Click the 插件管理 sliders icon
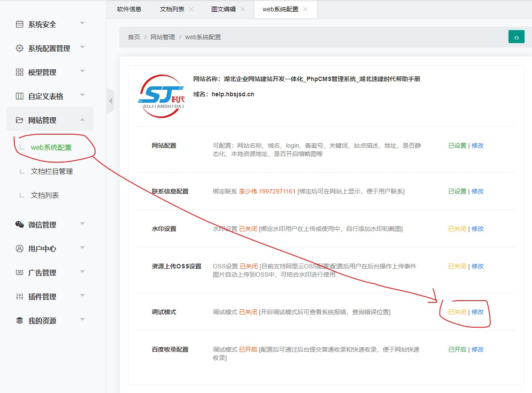Viewport: 532px width, 393px height. tap(20, 297)
